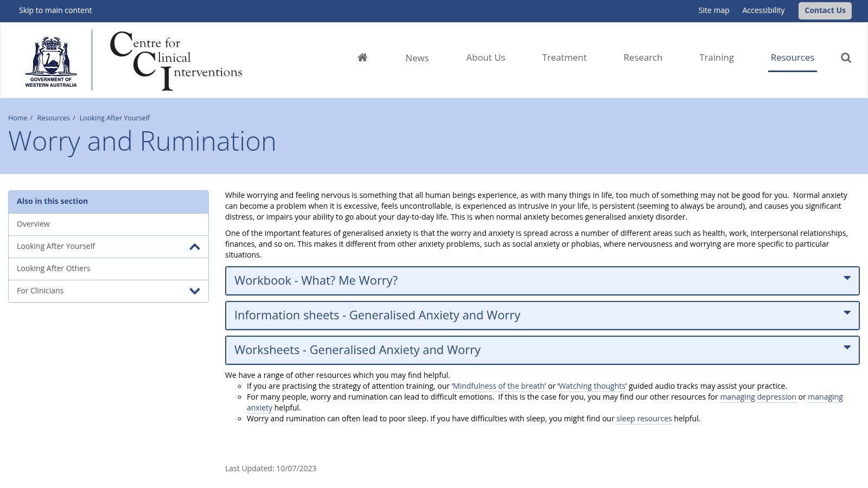Expand Workbook - What? Me Worry? panel
This screenshot has height=488, width=868.
pyautogui.click(x=542, y=281)
